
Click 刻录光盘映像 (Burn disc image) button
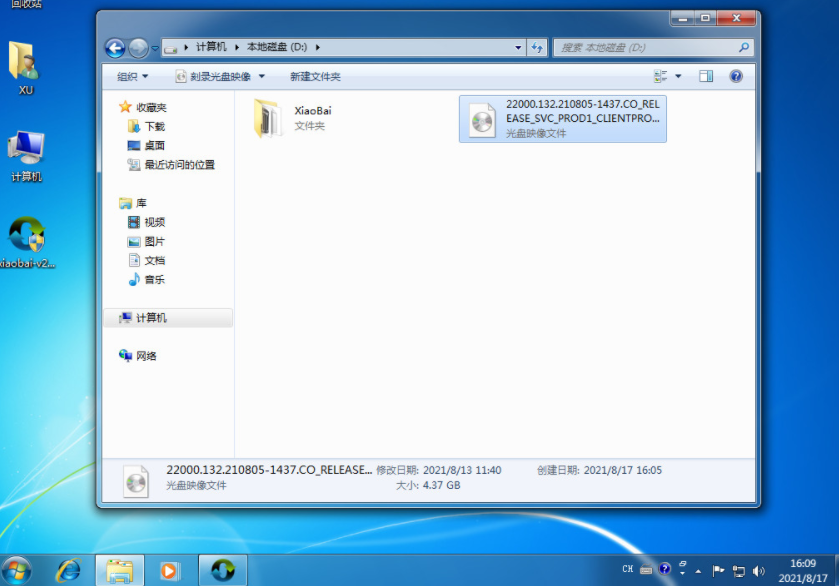(220, 76)
